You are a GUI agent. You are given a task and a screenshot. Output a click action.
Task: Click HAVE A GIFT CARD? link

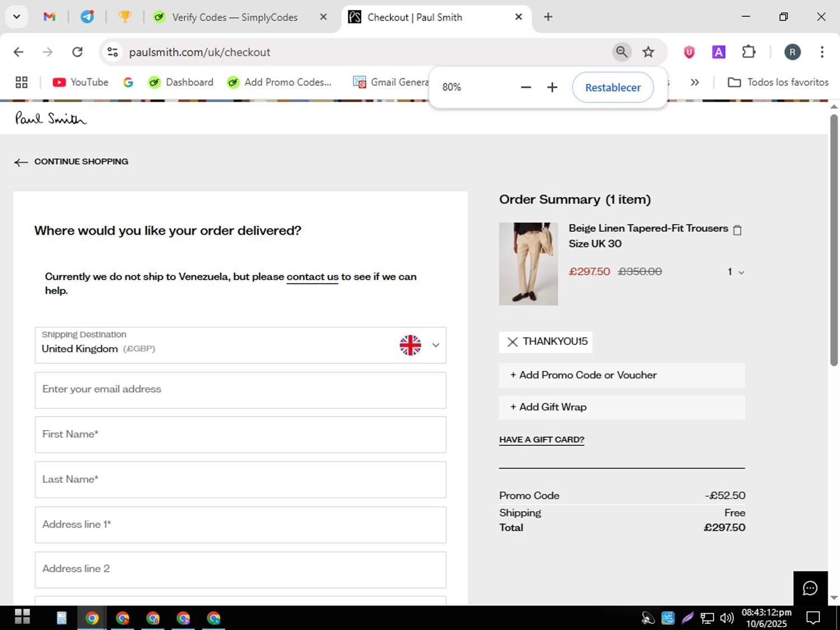click(542, 440)
